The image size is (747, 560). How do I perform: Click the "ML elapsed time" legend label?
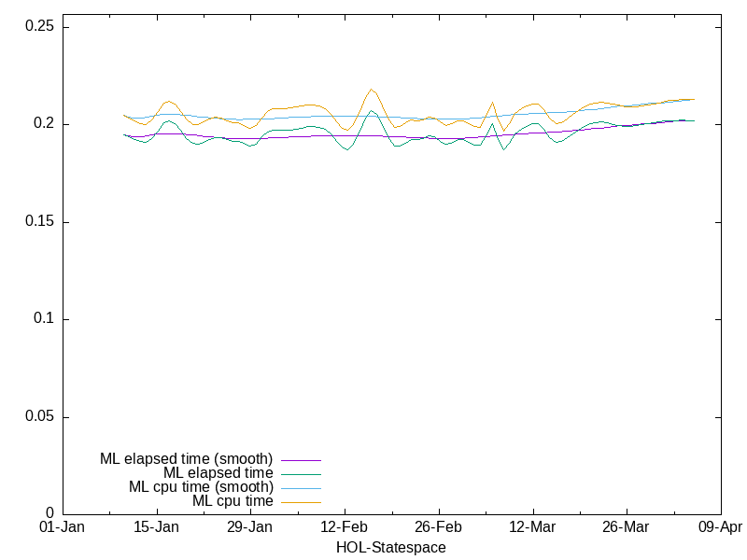pyautogui.click(x=218, y=473)
